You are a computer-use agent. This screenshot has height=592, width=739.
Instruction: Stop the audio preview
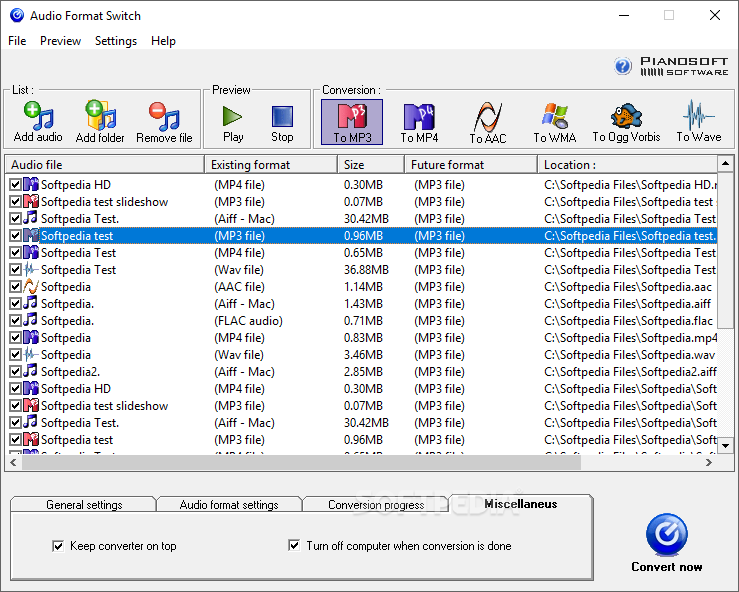coord(282,116)
